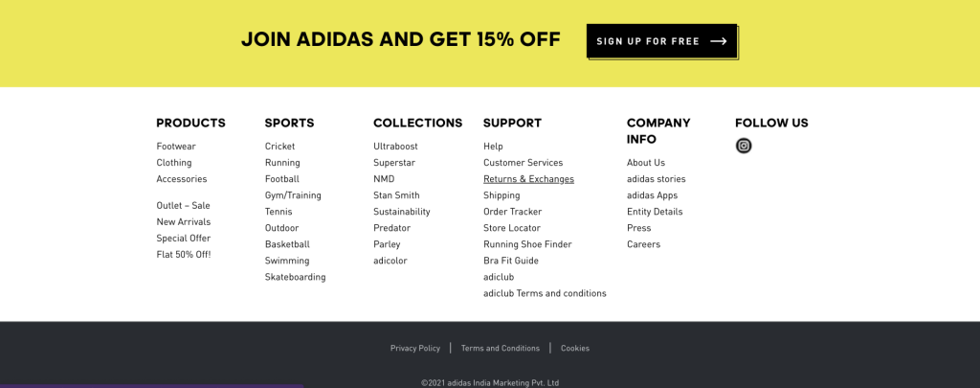The image size is (980, 388).
Task: Open the Order Tracker link
Action: [512, 212]
